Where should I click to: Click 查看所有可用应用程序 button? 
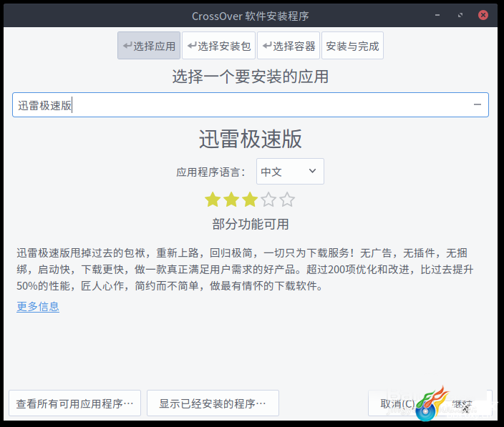coord(75,403)
